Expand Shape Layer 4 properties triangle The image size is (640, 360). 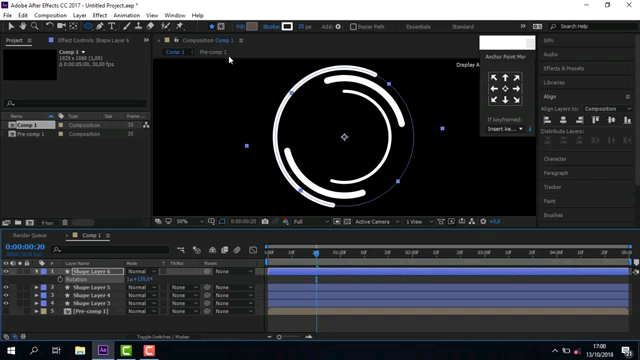[36, 295]
